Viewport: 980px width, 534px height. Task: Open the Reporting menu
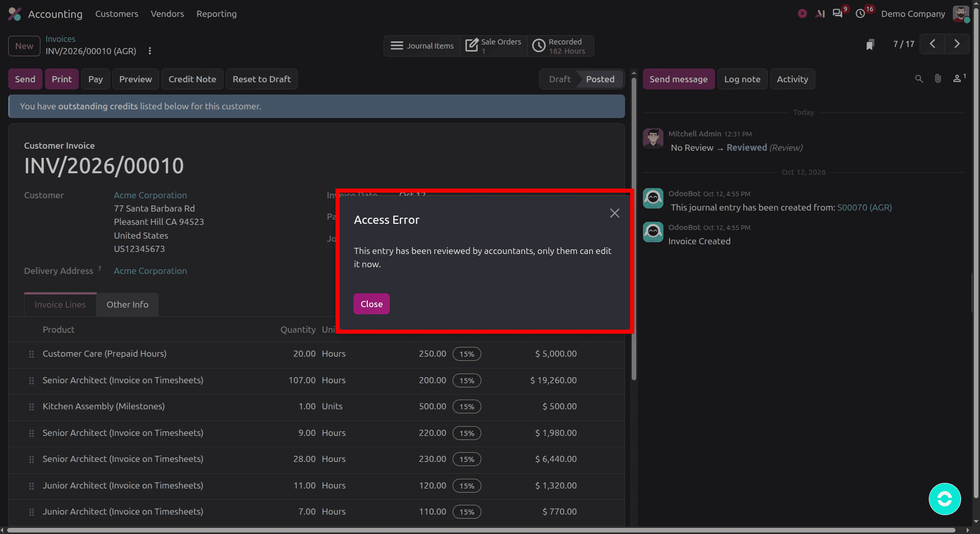[x=216, y=14]
